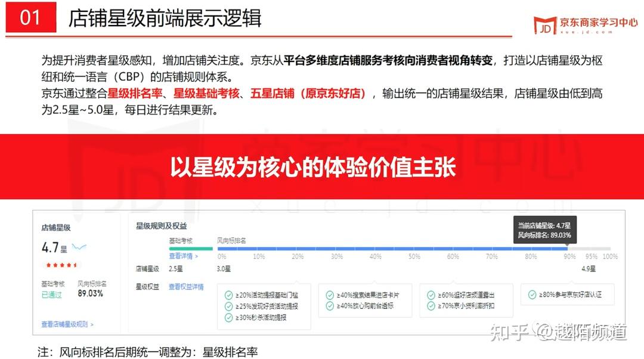
Task: Click the ≥80%参与京东好店认证 benefit text
Action: [x=571, y=295]
